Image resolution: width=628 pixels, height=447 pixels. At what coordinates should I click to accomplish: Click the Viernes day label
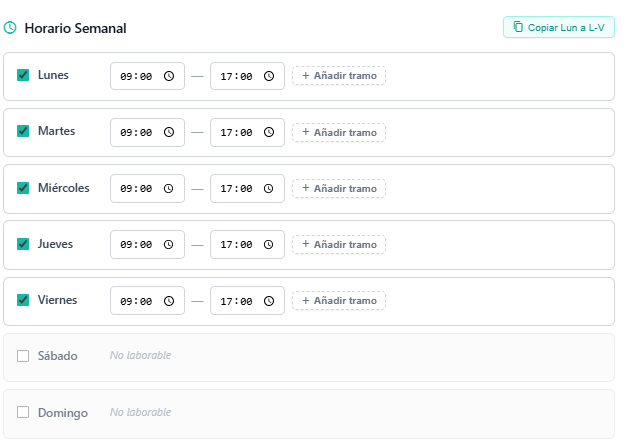click(57, 300)
